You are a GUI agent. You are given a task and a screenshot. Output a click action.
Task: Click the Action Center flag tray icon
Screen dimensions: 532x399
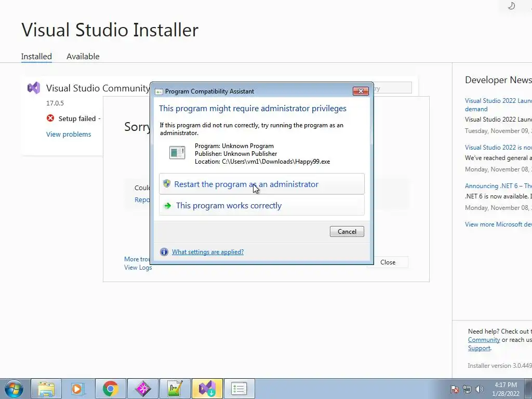pos(455,389)
